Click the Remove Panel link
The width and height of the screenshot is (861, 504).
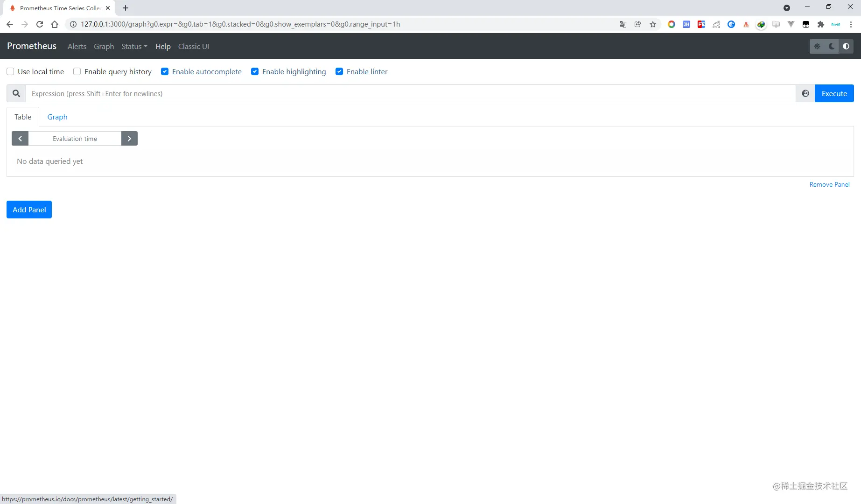tap(830, 184)
